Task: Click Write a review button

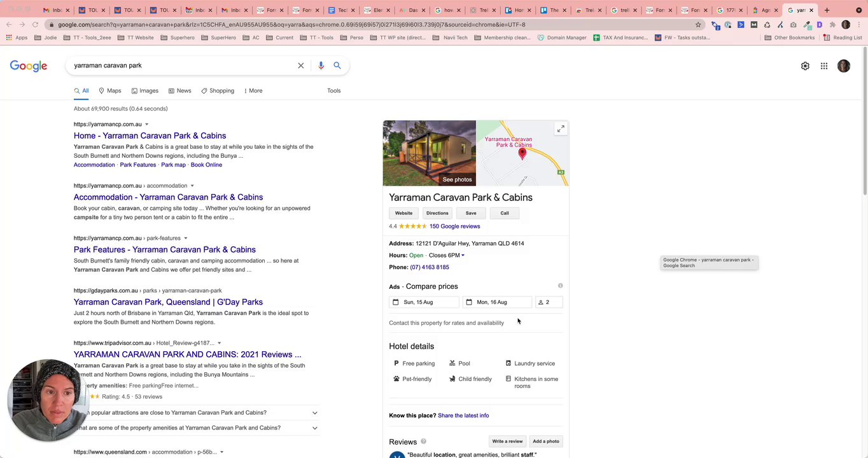Action: (507, 441)
